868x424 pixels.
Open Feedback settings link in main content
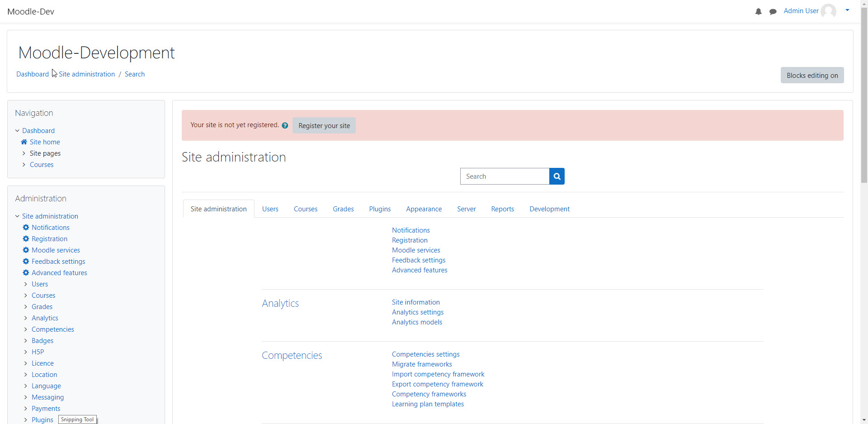(419, 260)
